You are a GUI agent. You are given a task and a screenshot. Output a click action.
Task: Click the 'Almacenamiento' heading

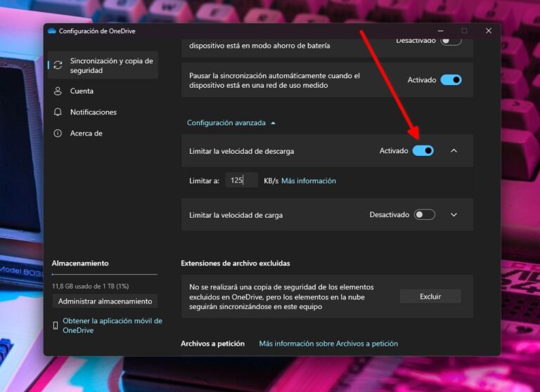(80, 263)
